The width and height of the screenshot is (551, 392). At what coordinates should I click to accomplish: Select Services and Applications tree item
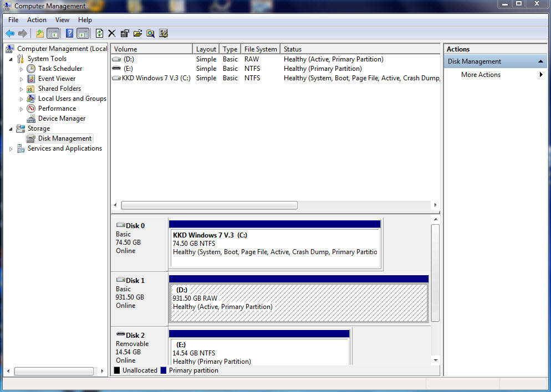pos(65,148)
